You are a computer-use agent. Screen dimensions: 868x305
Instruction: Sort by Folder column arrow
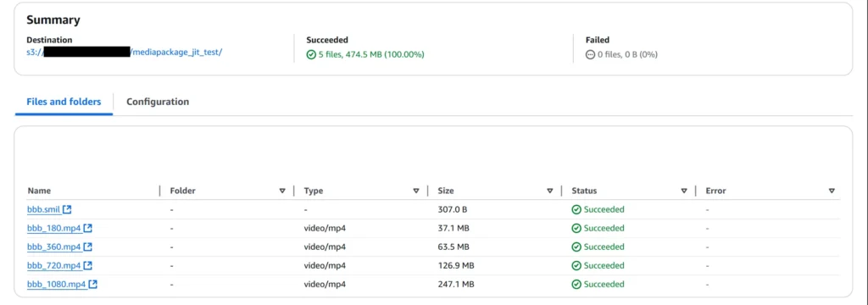(x=282, y=191)
